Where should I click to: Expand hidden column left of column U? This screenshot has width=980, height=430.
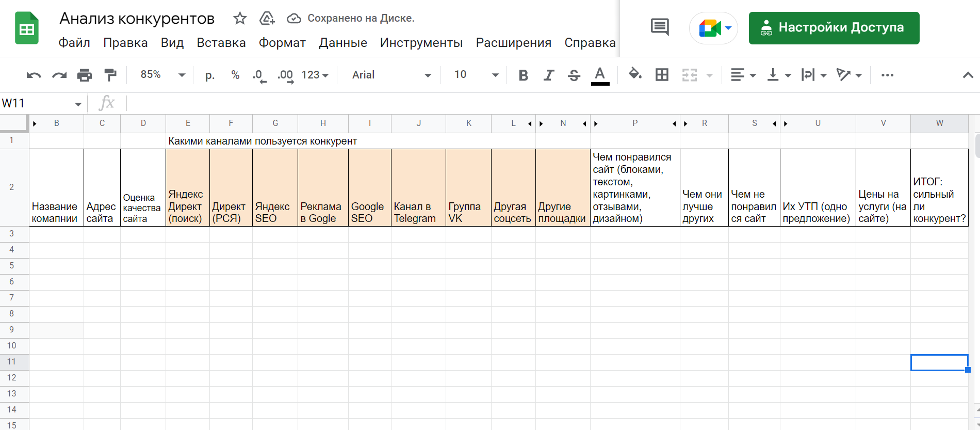click(x=786, y=124)
